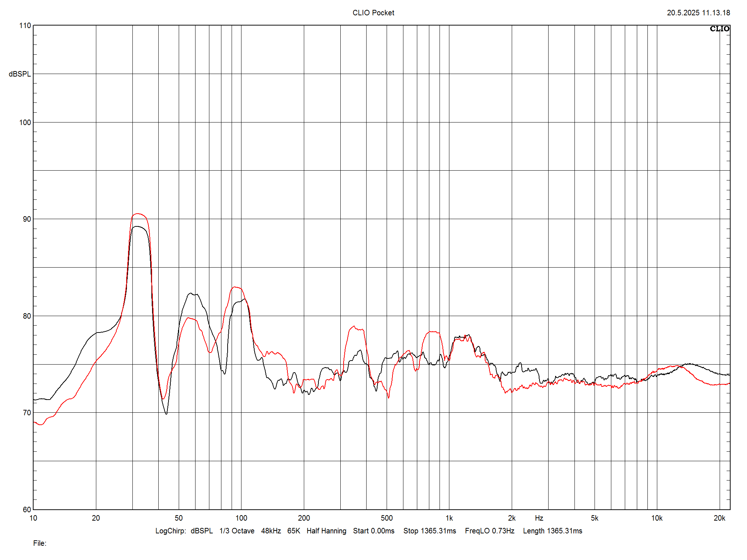The width and height of the screenshot is (747, 560).
Task: Click the 20k frequency axis label
Action: pyautogui.click(x=720, y=518)
